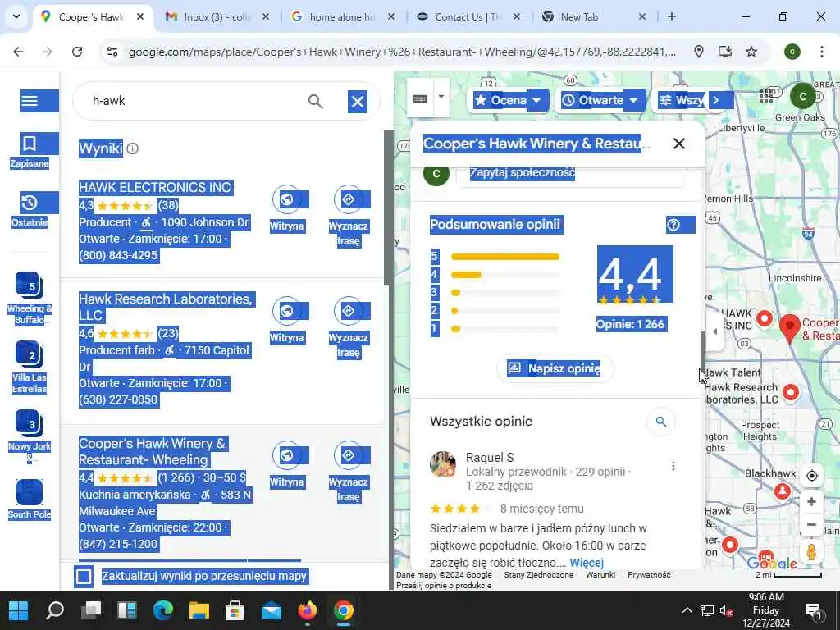This screenshot has height=630, width=840.
Task: Open Witryna for HAWK ELECTRONICS INC
Action: point(286,199)
